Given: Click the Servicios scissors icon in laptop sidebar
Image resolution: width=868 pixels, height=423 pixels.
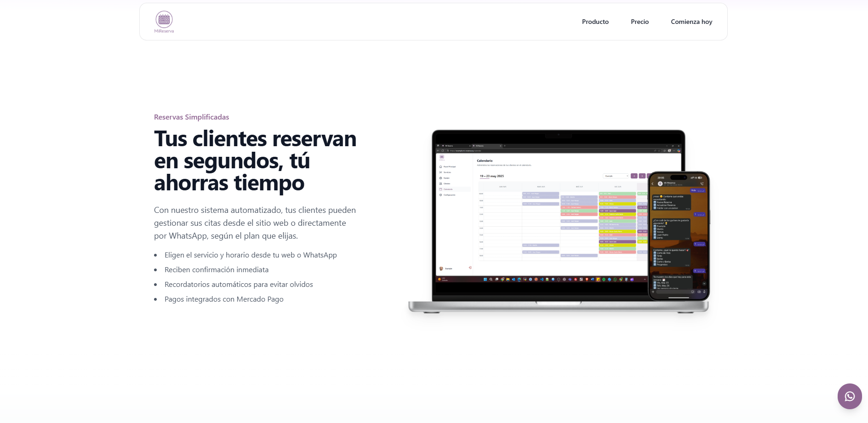Looking at the screenshot, I should [441, 172].
